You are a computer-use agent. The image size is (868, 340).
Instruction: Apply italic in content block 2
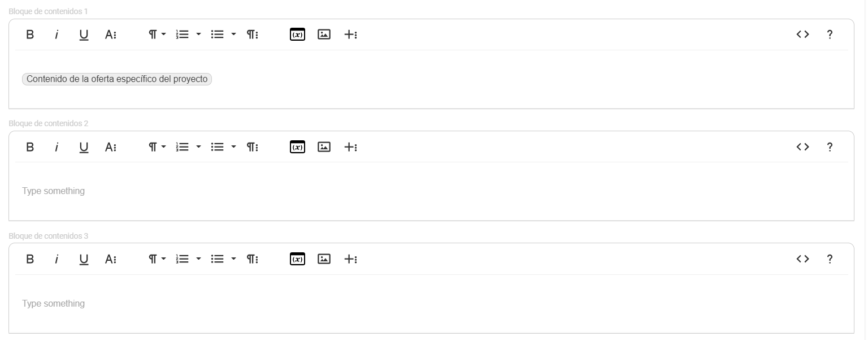[x=57, y=147]
